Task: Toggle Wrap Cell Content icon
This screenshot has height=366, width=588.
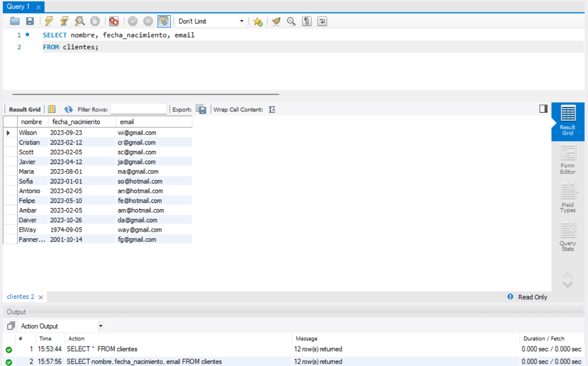Action: click(272, 110)
